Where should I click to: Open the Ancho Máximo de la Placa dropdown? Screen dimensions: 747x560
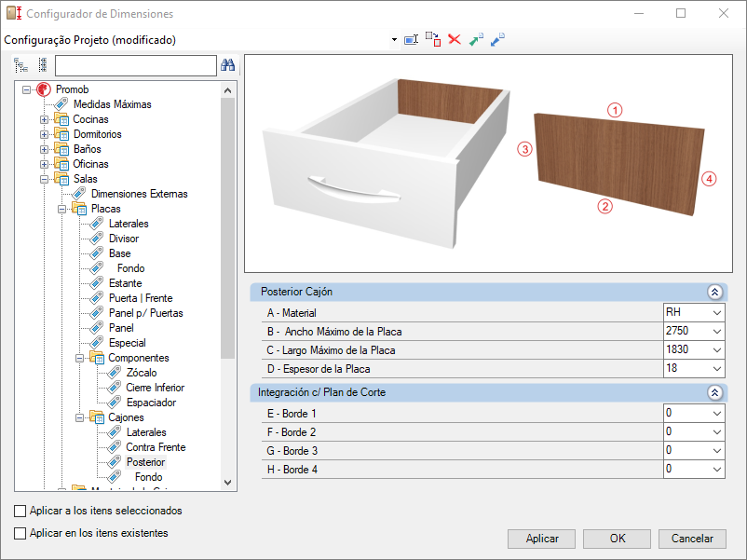click(x=716, y=331)
